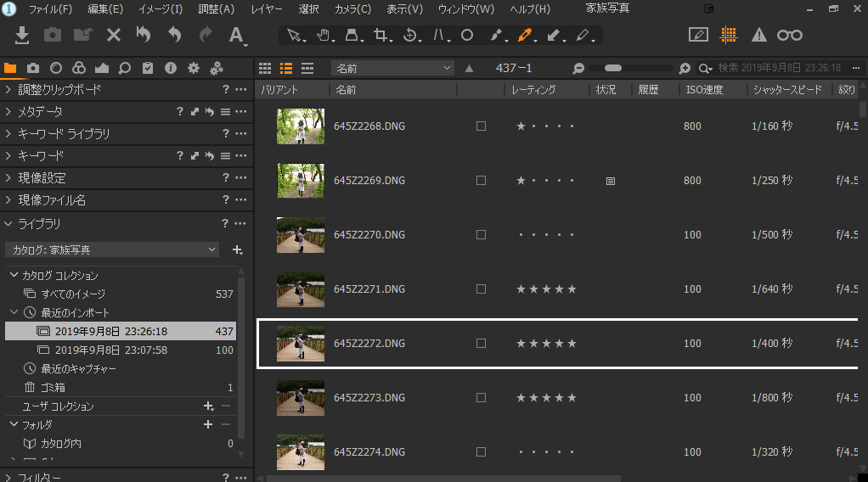Tick the checkbox for 645Z2271.DNG
The width and height of the screenshot is (868, 482).
(481, 289)
